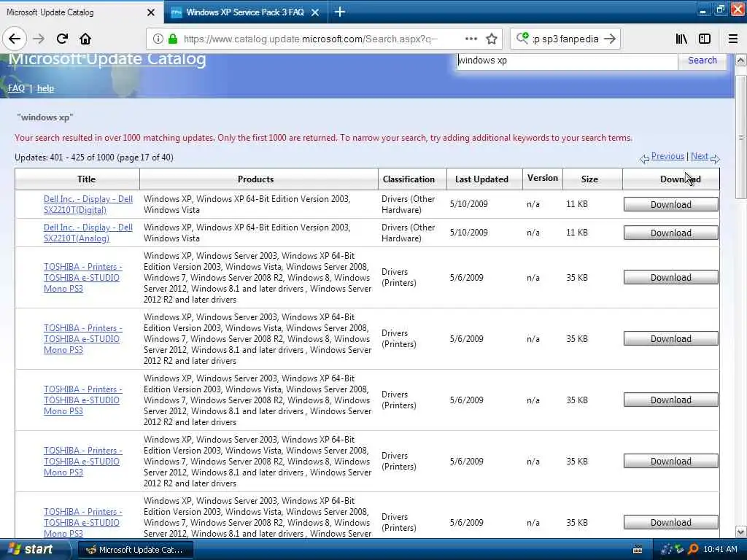Go to Previous results page

coord(667,156)
